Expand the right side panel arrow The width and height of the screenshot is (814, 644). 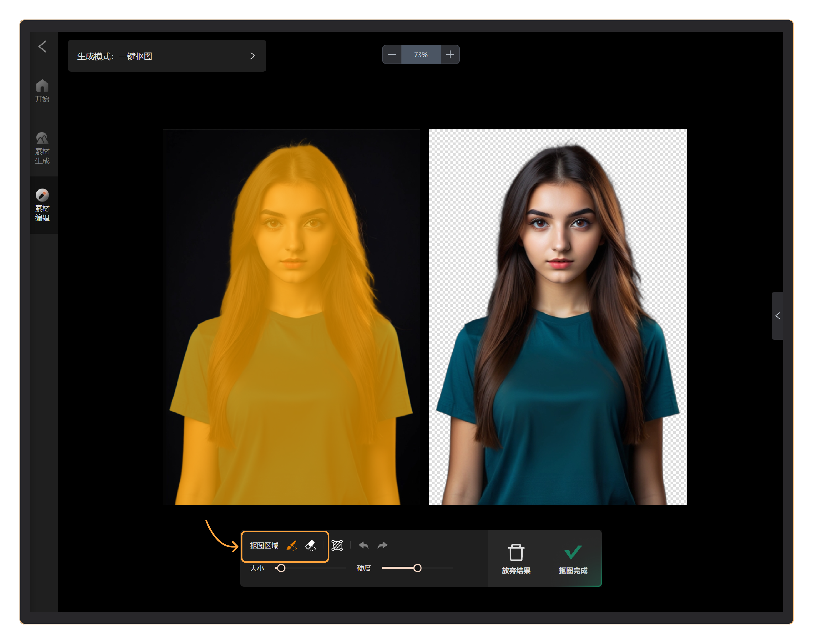(x=777, y=316)
